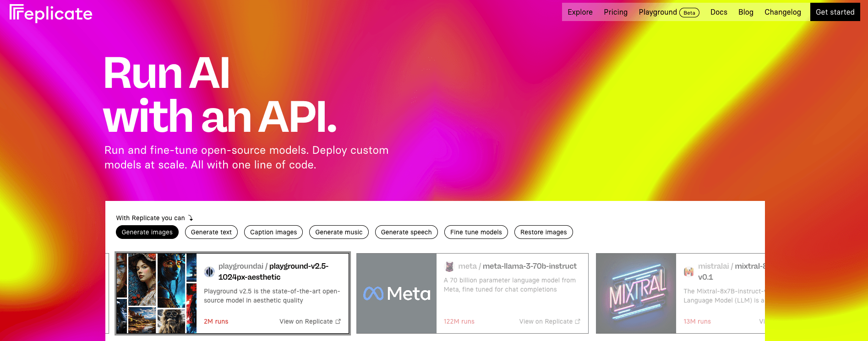
Task: Click the playground collage image thumbnail
Action: pyautogui.click(x=156, y=293)
